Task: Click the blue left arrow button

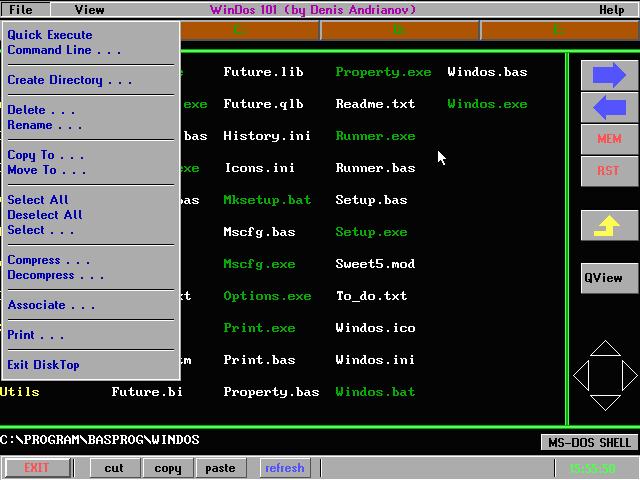Action: pos(609,107)
